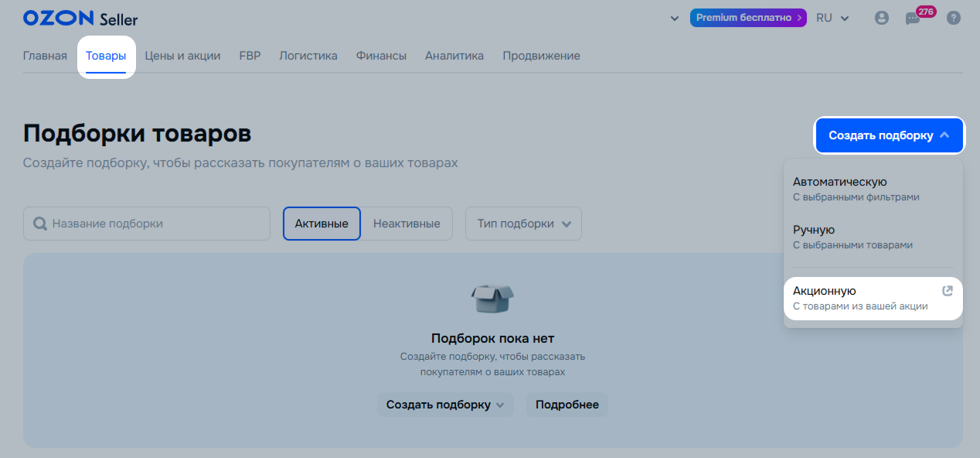980x458 pixels.
Task: Switch to the Активные filter
Action: coord(322,224)
